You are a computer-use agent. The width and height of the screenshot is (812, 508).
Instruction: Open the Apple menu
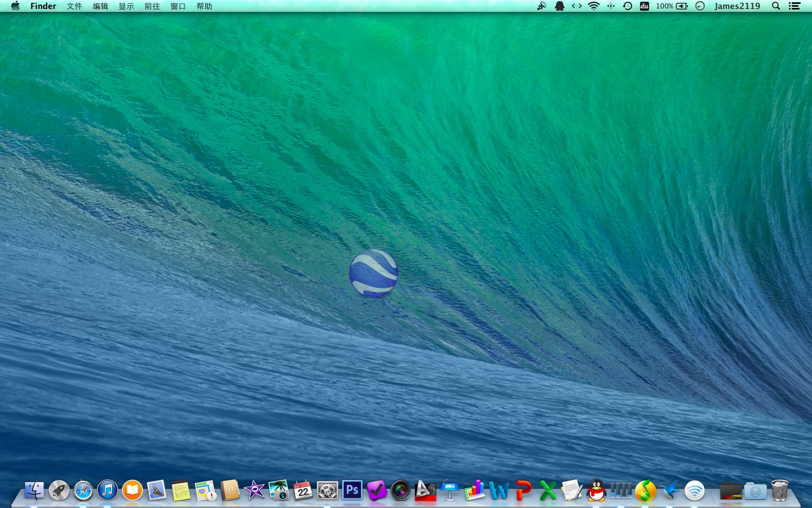click(x=15, y=6)
